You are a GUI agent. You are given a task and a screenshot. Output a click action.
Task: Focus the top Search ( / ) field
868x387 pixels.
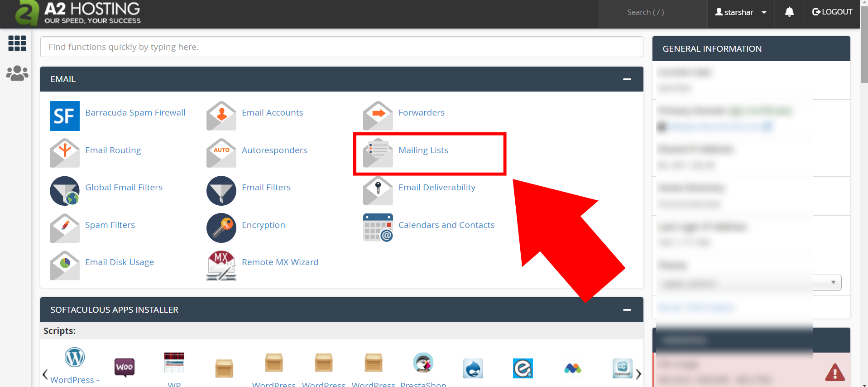653,12
